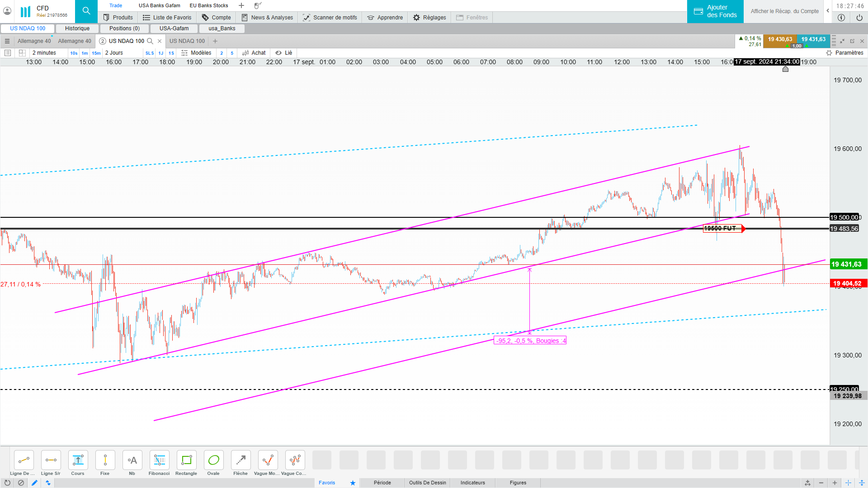Click Ajouter des Fonds button
This screenshot has width=868, height=488.
point(715,11)
